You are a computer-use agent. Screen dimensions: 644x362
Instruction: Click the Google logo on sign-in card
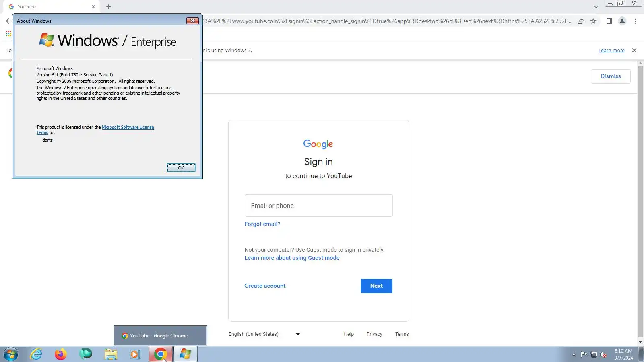click(x=318, y=144)
